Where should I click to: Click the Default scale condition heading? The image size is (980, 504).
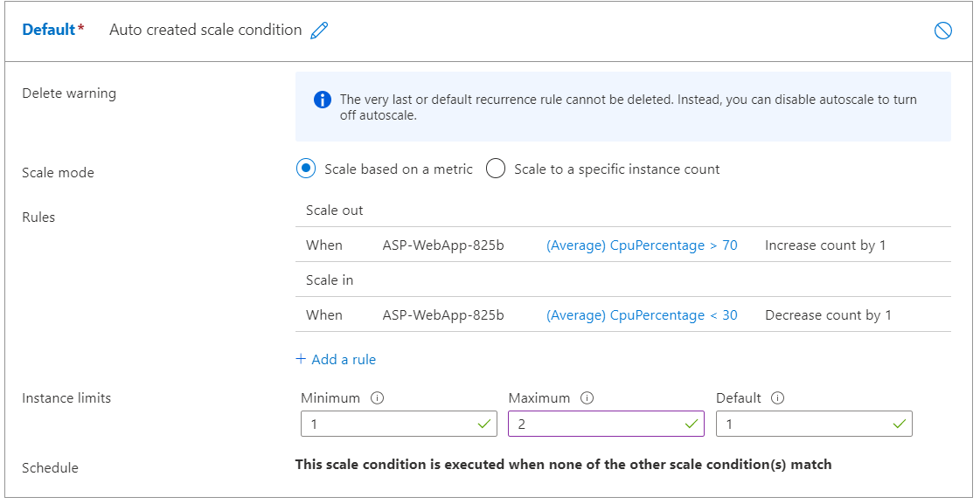(49, 30)
